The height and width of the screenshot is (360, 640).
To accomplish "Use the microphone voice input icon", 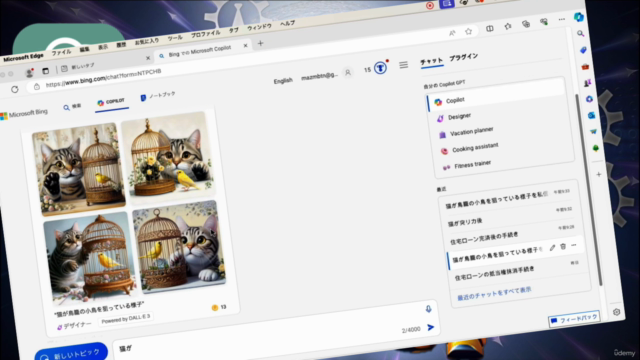I will pyautogui.click(x=428, y=309).
